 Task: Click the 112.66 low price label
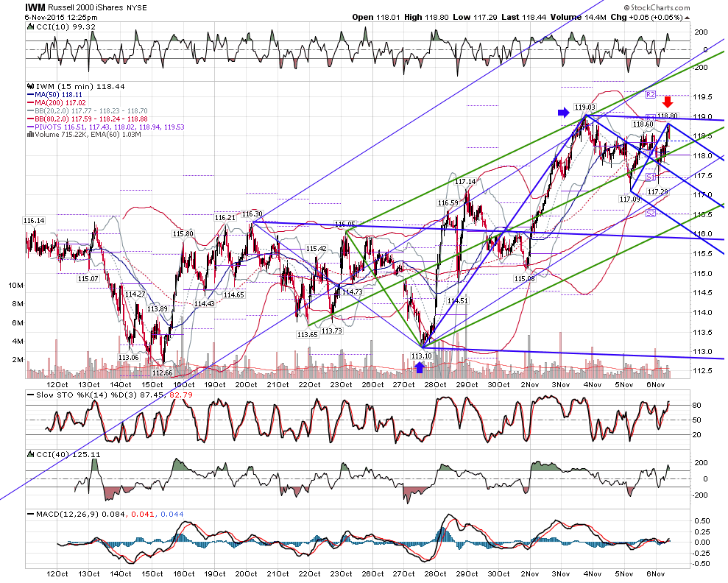click(x=162, y=372)
